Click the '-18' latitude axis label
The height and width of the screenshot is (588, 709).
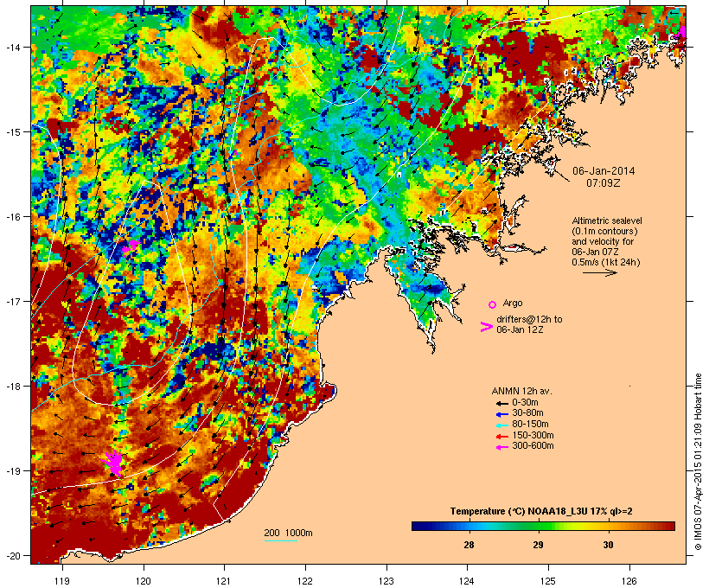click(x=12, y=387)
